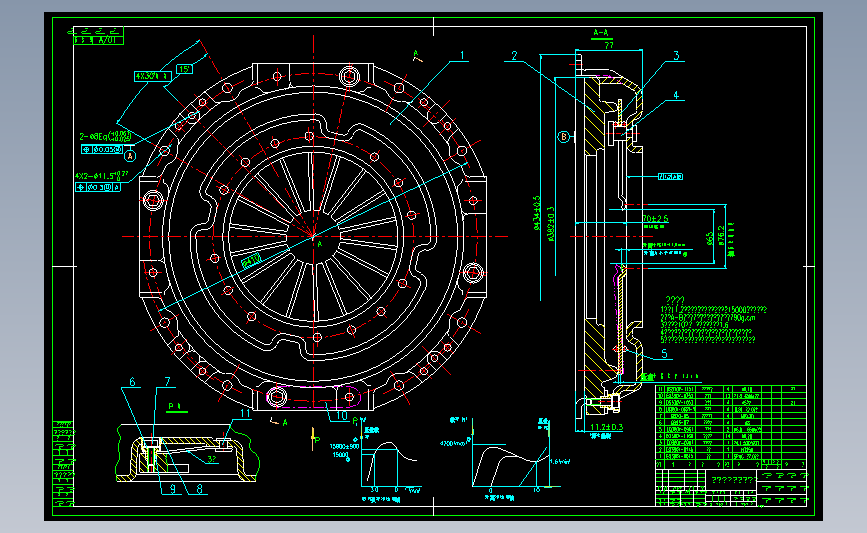This screenshot has width=867, height=533.
Task: Select the datum A circle symbol
Action: point(130,156)
